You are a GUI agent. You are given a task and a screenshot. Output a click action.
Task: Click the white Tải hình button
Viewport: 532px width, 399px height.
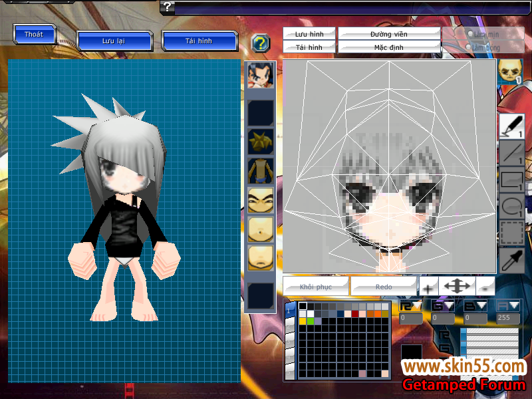(309, 47)
